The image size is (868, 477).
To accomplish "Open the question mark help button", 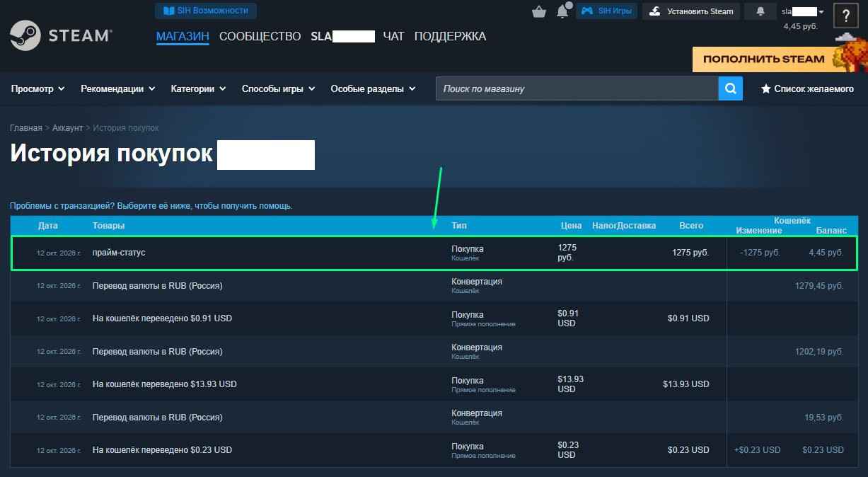I will [846, 16].
